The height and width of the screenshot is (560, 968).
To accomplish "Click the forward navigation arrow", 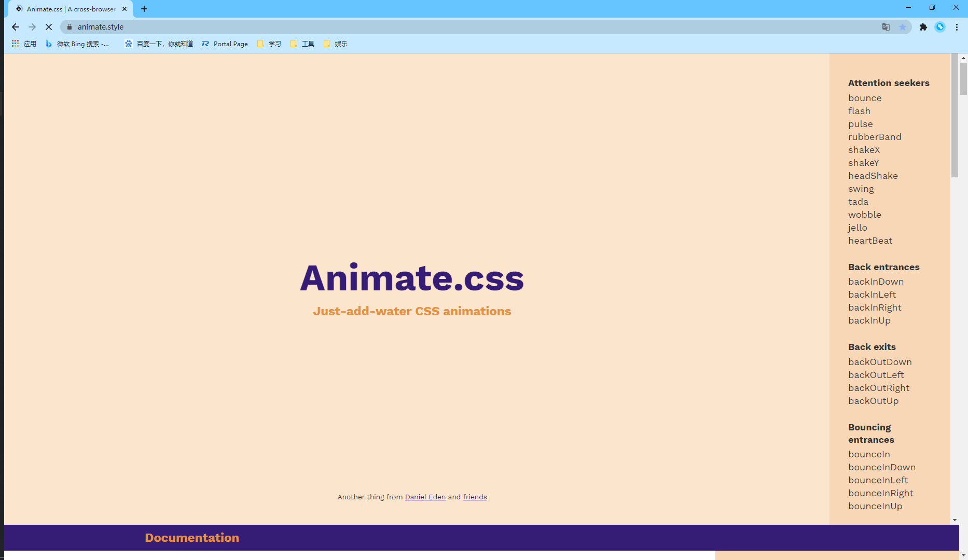I will coord(32,27).
